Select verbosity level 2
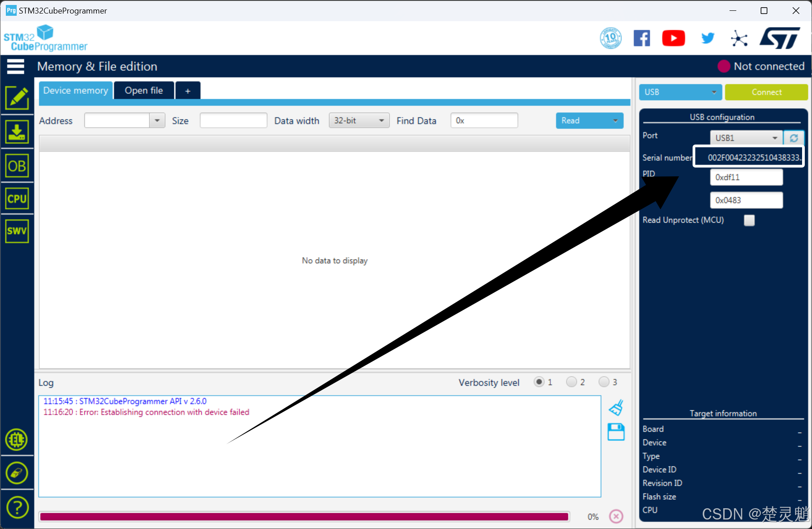Viewport: 812px width, 529px height. (571, 382)
